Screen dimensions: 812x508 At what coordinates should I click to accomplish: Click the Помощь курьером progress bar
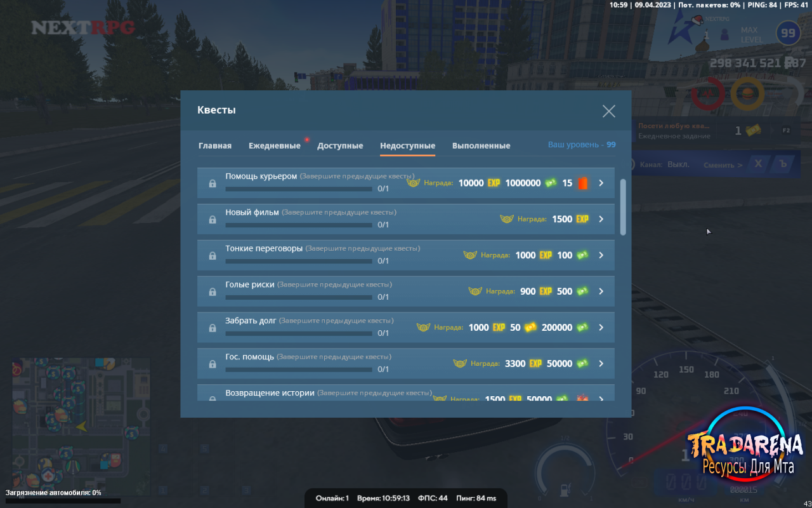[x=299, y=189]
